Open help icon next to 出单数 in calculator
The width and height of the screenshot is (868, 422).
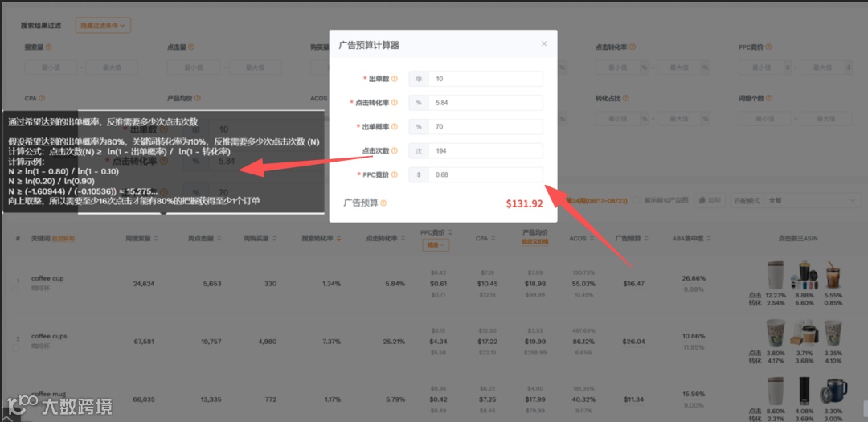coord(394,79)
